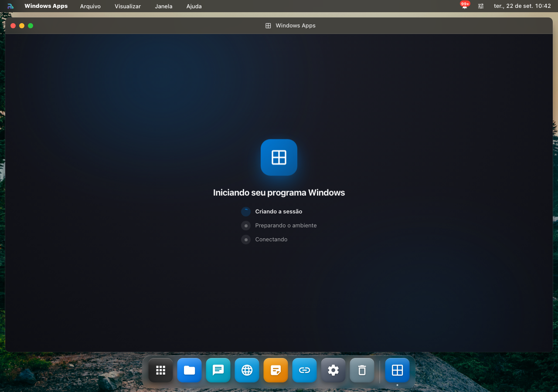Click the spinner beside Criando a sessão

[246, 212]
